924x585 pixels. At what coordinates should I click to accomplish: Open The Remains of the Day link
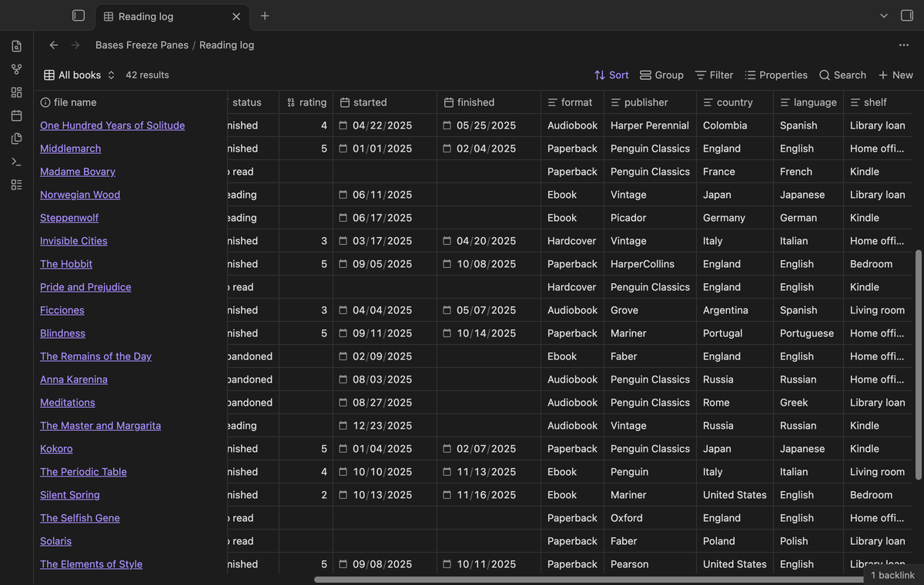pos(95,356)
